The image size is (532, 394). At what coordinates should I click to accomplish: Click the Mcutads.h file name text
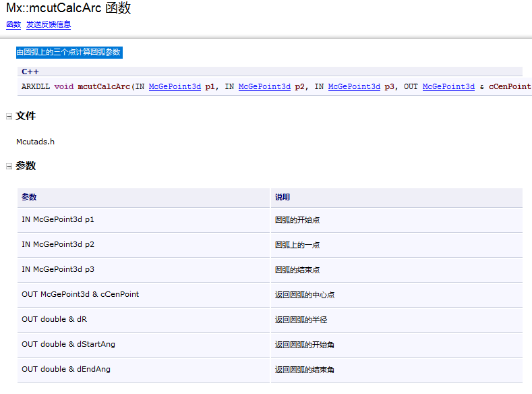[x=35, y=142]
